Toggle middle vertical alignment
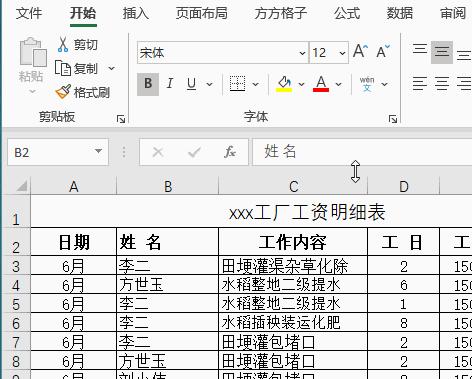This screenshot has height=379, width=472. tap(442, 52)
